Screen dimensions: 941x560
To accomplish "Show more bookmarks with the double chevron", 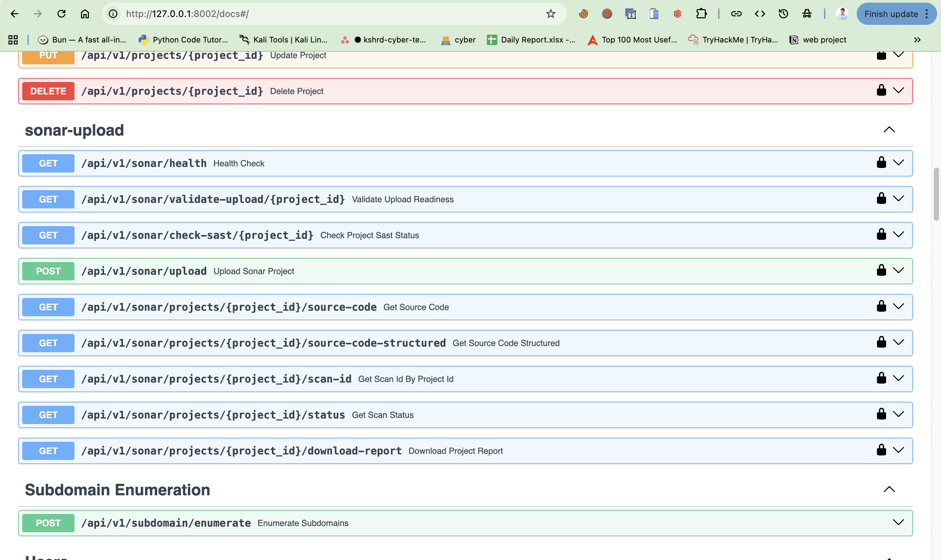I will (917, 40).
